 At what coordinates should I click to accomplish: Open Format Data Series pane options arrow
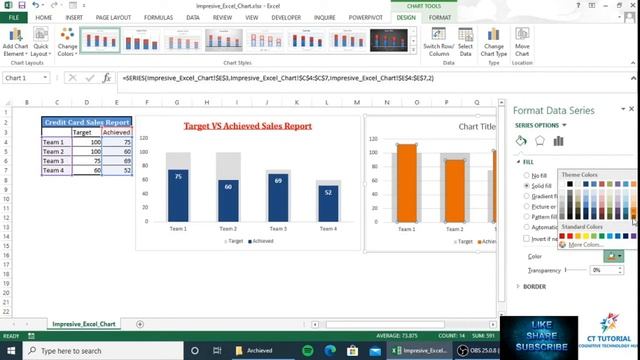tap(623, 109)
